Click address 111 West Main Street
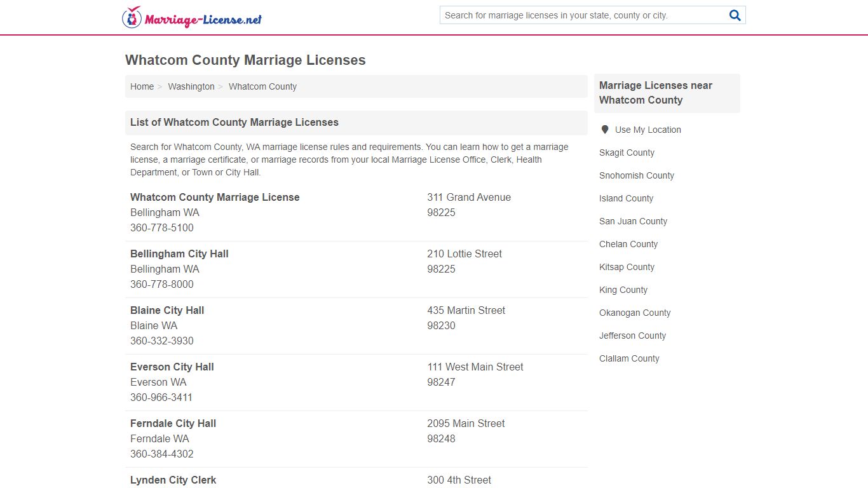868x488 pixels. 475,367
